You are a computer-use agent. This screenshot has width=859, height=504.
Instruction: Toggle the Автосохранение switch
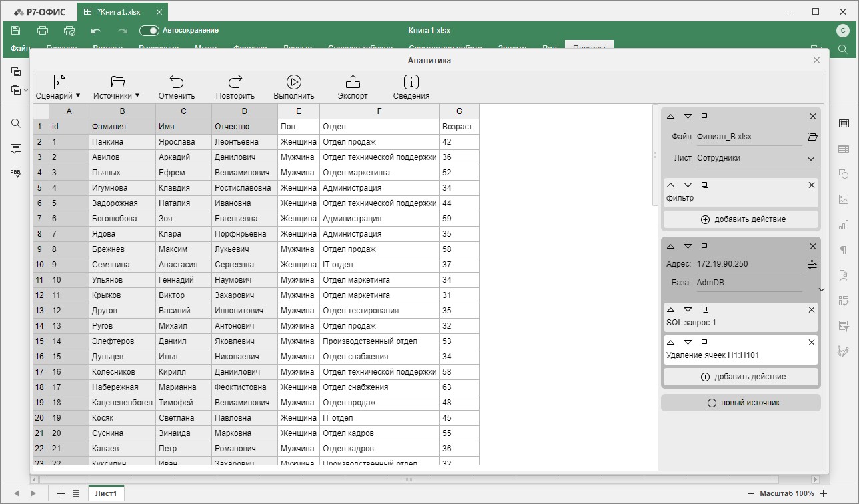click(x=149, y=31)
